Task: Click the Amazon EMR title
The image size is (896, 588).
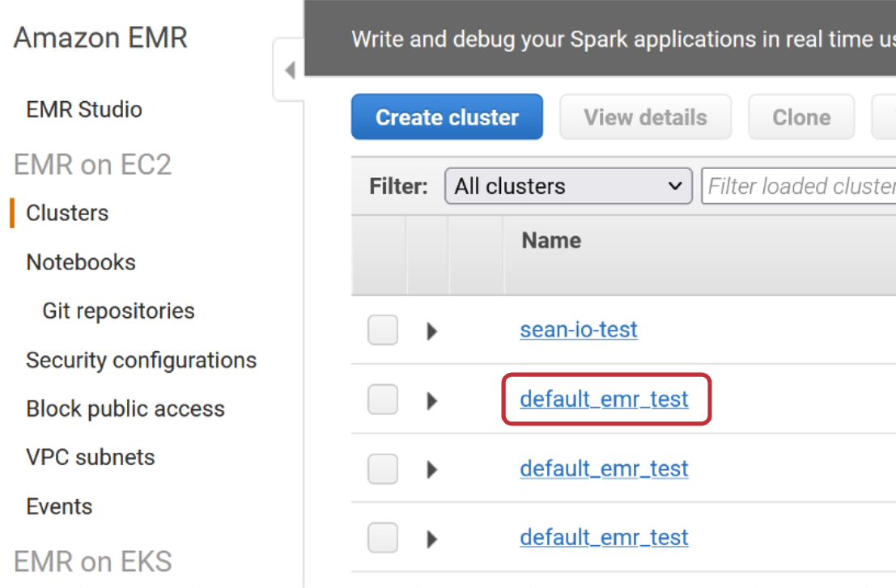Action: (100, 38)
